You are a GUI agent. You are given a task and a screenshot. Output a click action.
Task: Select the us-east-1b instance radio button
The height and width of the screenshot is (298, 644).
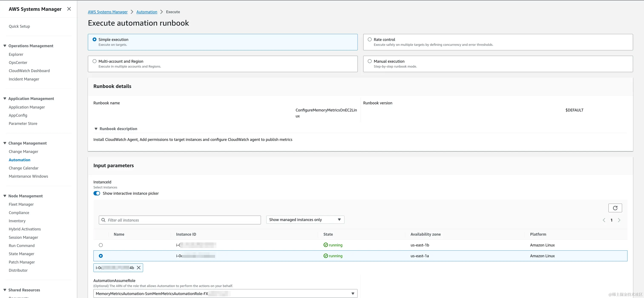point(101,245)
